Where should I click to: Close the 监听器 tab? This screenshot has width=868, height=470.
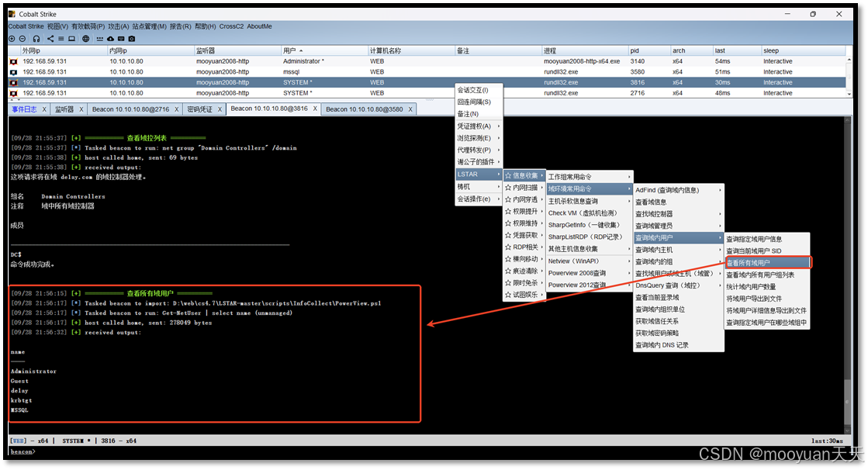81,109
